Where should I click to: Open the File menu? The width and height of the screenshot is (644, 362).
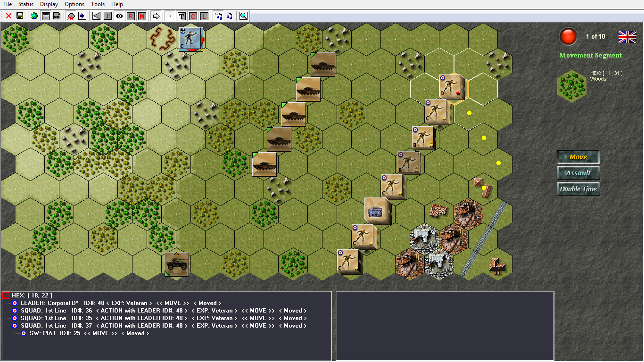(8, 4)
